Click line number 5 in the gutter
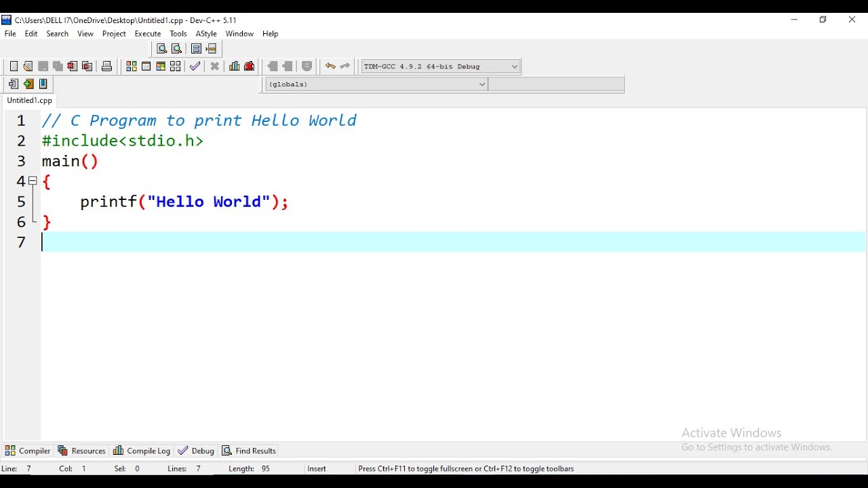The width and height of the screenshot is (868, 488). pos(22,202)
